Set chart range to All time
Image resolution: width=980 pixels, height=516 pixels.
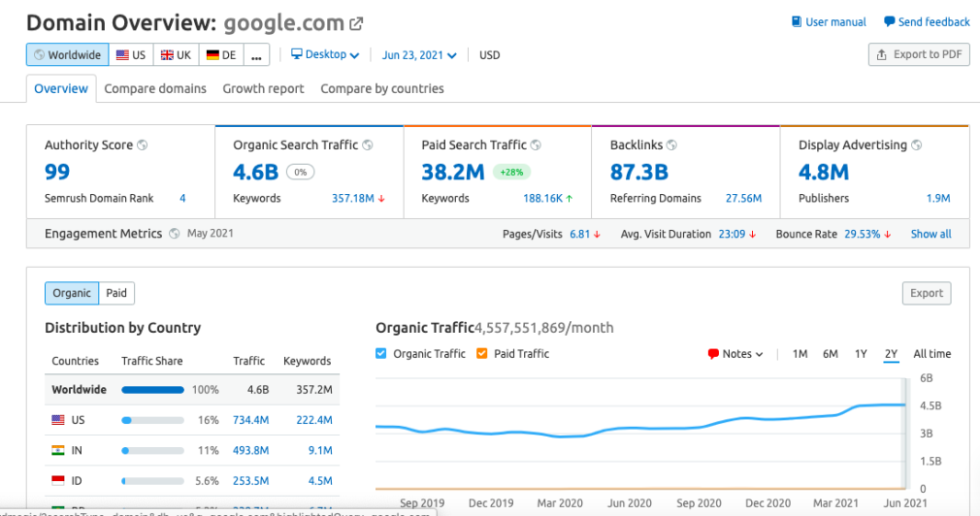931,354
